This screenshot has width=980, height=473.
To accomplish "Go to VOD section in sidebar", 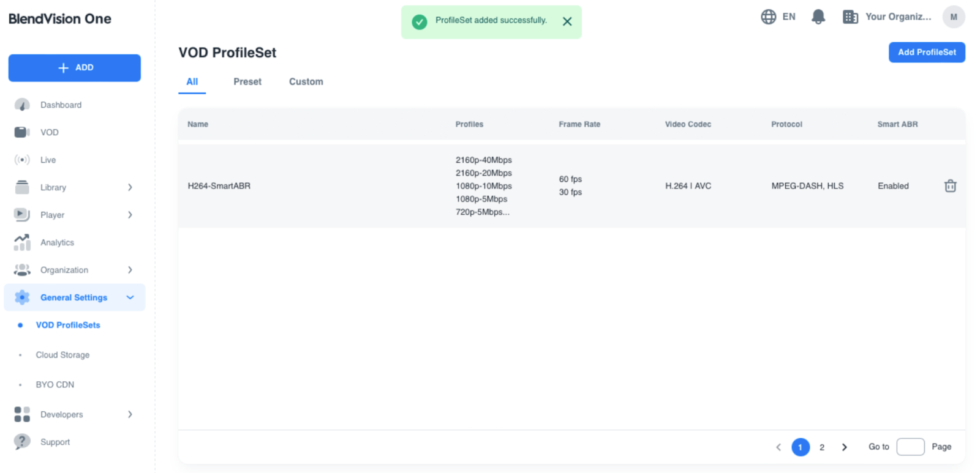I will [x=49, y=133].
